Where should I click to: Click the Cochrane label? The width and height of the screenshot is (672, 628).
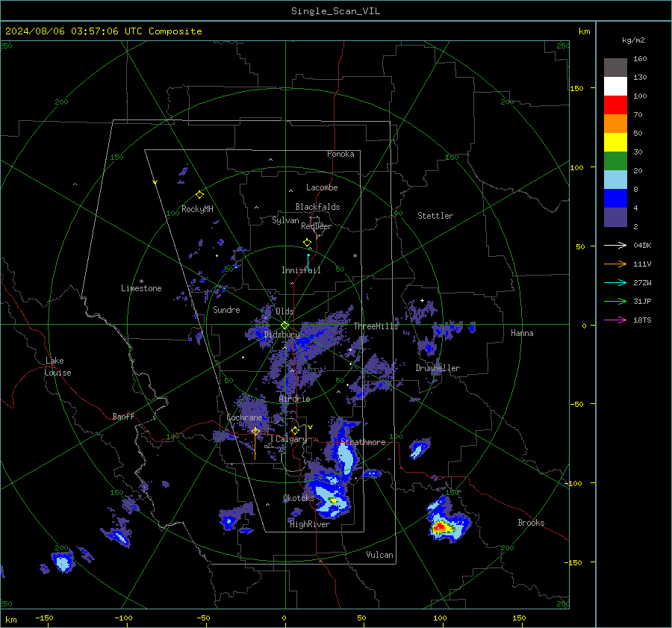click(244, 417)
